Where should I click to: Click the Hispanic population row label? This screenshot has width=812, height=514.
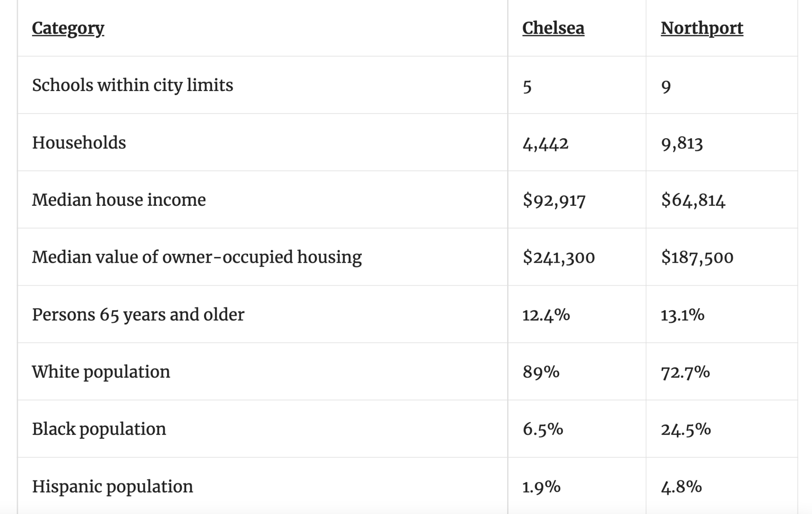[112, 486]
